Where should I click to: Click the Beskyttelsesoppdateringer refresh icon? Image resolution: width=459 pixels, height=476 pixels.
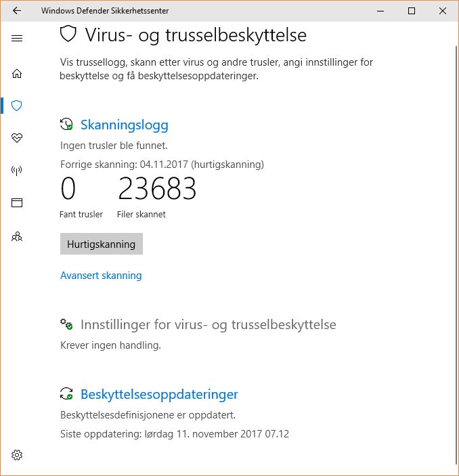click(66, 394)
